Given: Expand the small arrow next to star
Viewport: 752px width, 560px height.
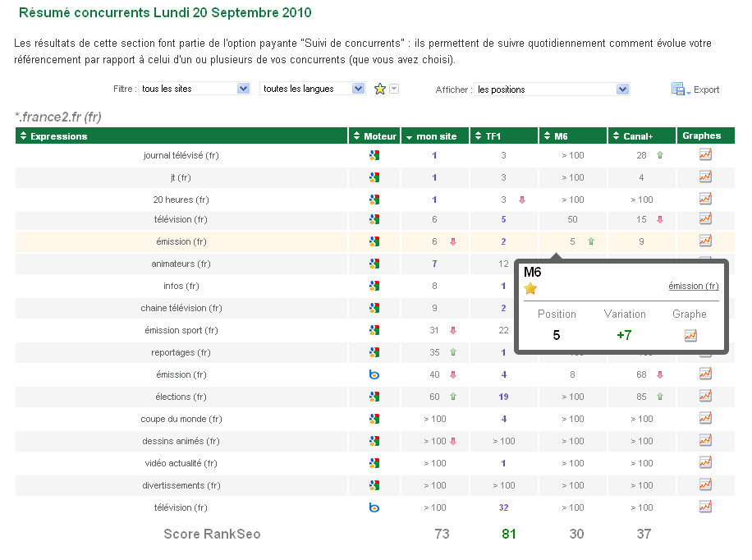Looking at the screenshot, I should [394, 89].
